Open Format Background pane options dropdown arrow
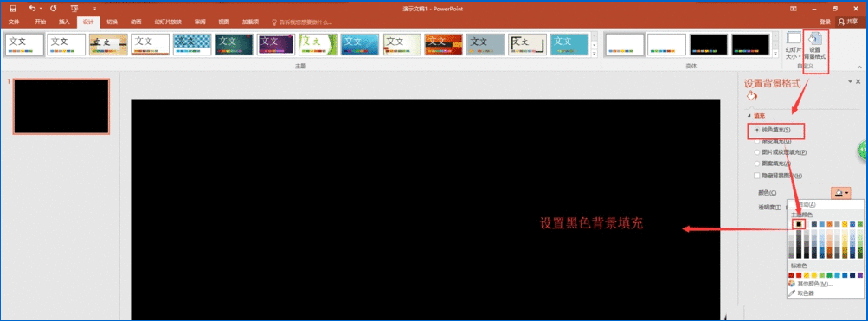The width and height of the screenshot is (868, 321). click(850, 82)
